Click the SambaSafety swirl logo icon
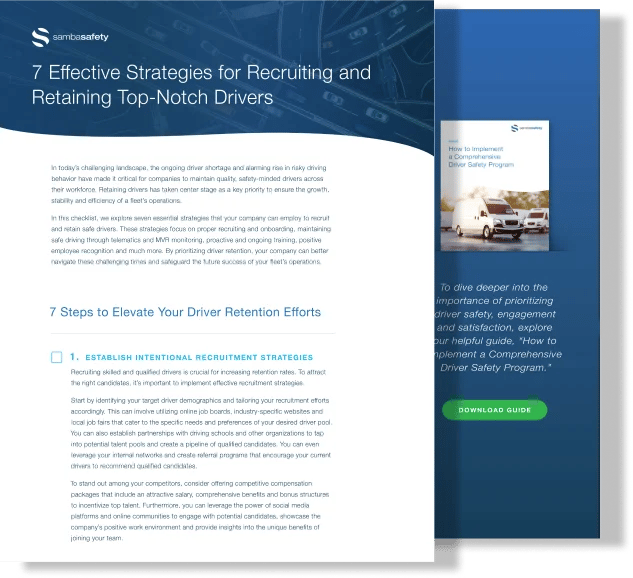Screen dimensions: 633x578 click(39, 38)
